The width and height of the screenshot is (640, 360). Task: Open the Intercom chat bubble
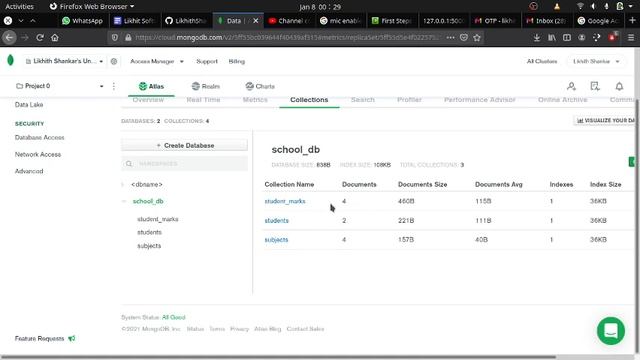click(x=611, y=331)
